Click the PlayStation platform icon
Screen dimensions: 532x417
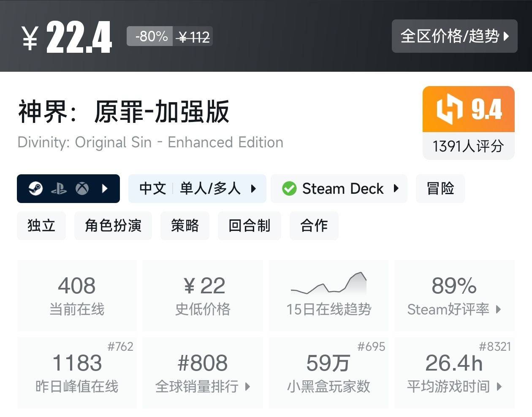click(59, 189)
